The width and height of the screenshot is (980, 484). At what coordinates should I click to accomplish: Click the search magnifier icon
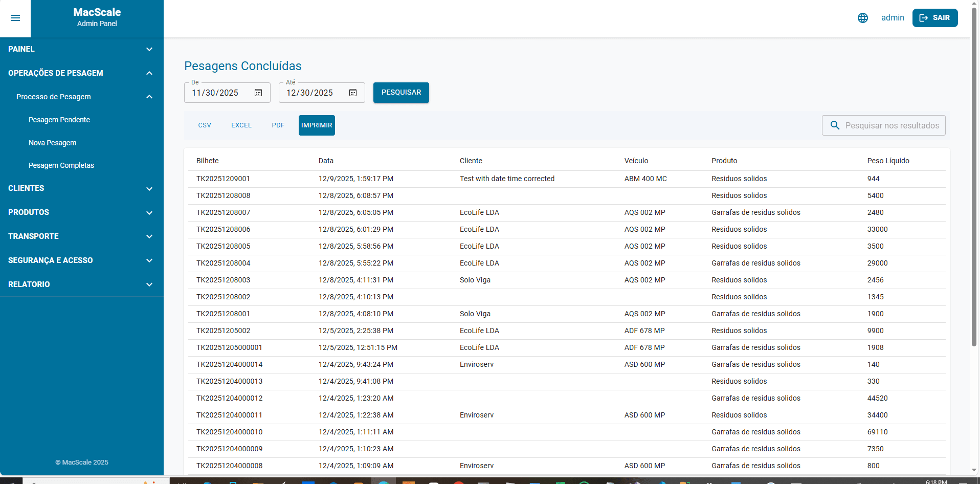tap(835, 125)
